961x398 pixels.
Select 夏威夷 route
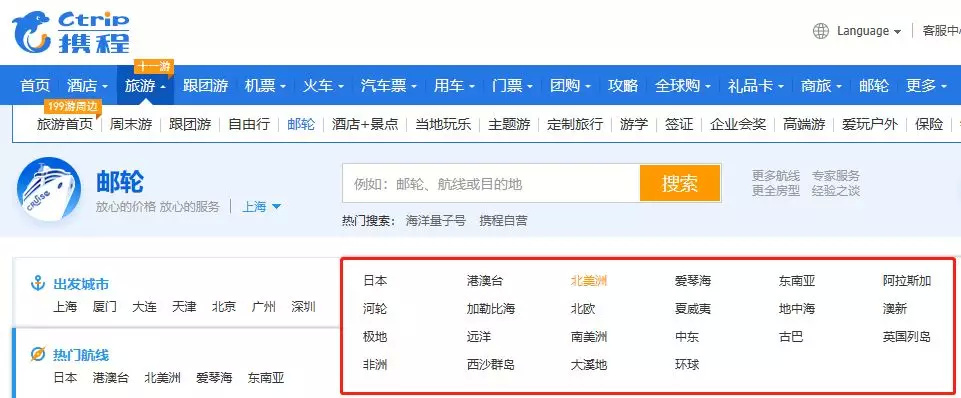click(x=693, y=308)
